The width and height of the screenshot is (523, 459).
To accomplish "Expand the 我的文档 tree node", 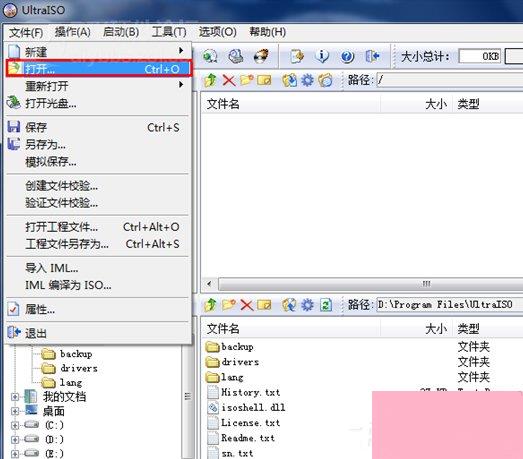I will (15, 397).
